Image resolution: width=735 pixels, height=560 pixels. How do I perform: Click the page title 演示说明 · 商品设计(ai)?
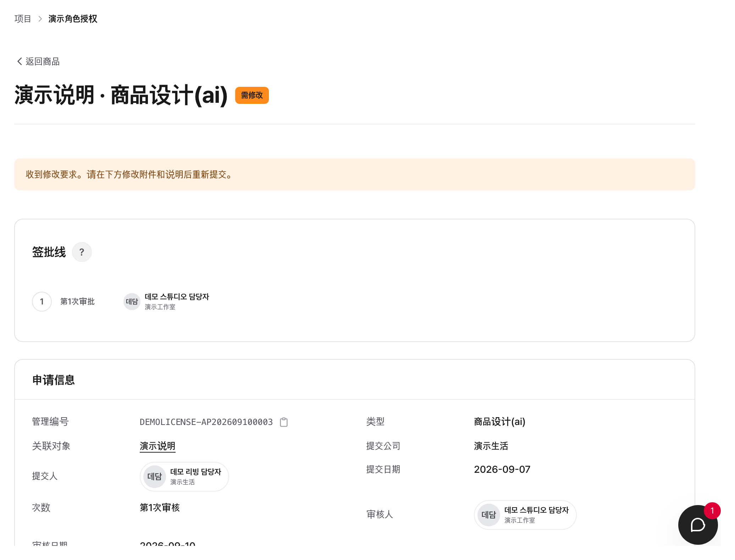121,95
